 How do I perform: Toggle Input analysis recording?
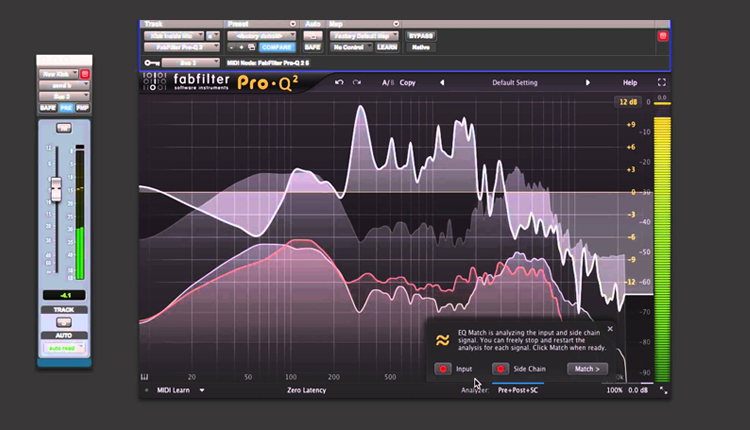pos(443,369)
